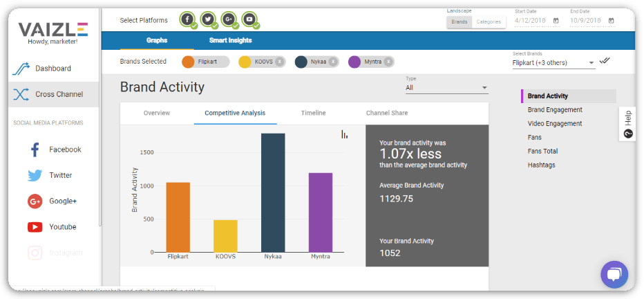Screen dimensions: 644x299
Task: Open the End Date calendar icon
Action: pos(611,21)
